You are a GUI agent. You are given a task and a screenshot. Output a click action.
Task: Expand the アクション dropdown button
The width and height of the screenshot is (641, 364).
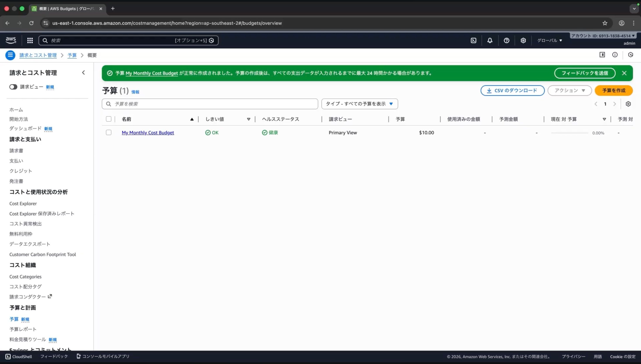[569, 90]
